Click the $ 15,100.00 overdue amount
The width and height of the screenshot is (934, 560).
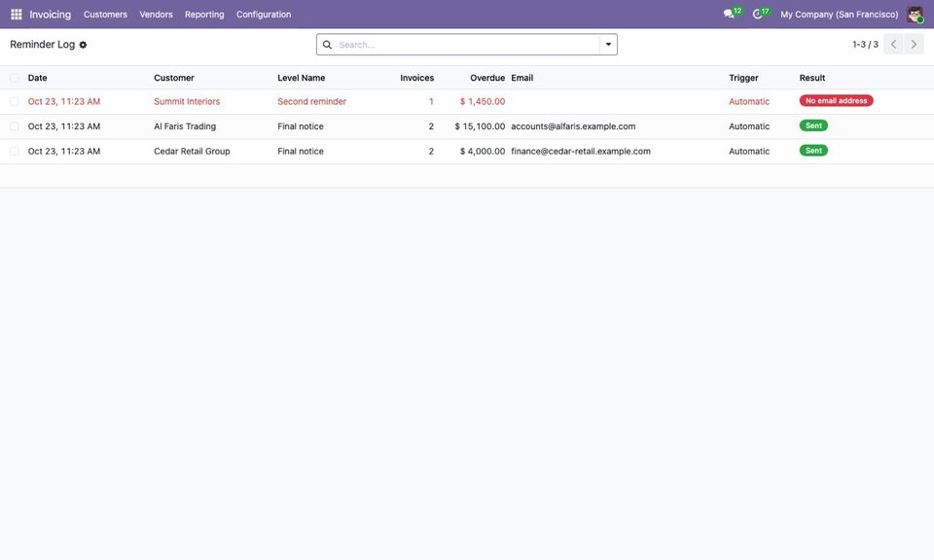click(x=480, y=126)
